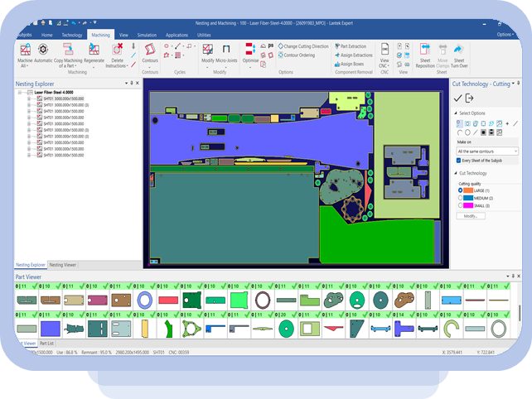Image resolution: width=532 pixels, height=399 pixels.
Task: Open the View ribbon tab
Action: pyautogui.click(x=123, y=35)
